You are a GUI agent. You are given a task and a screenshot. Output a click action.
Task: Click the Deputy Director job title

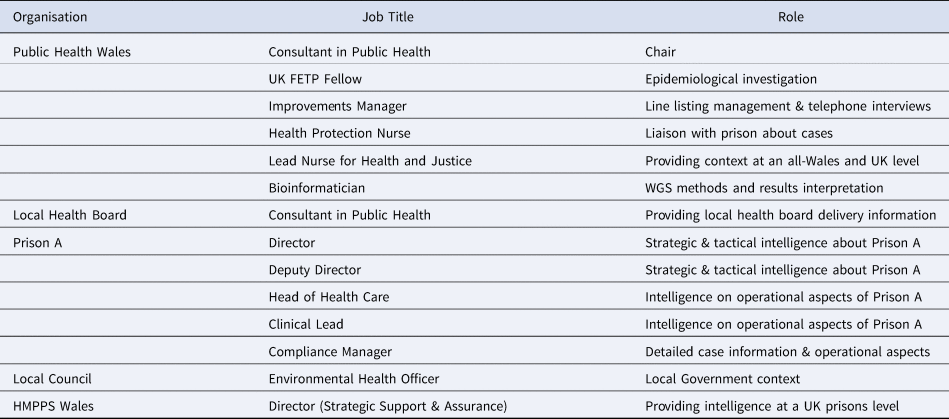tap(314, 269)
